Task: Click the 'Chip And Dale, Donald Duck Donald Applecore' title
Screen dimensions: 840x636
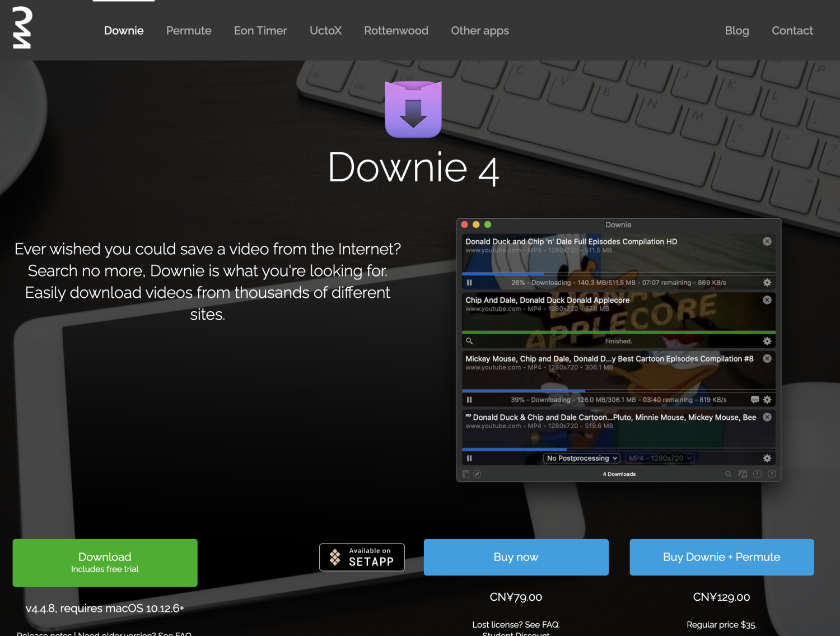Action: click(x=547, y=300)
